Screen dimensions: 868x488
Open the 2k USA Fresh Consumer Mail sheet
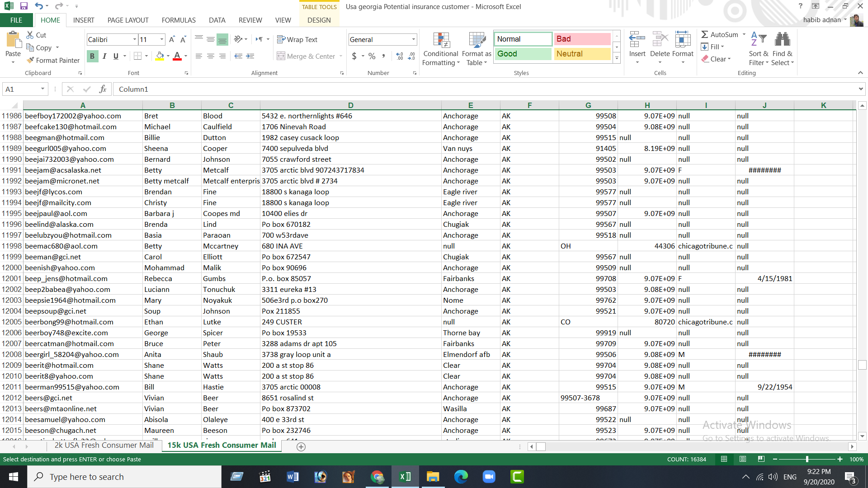104,445
